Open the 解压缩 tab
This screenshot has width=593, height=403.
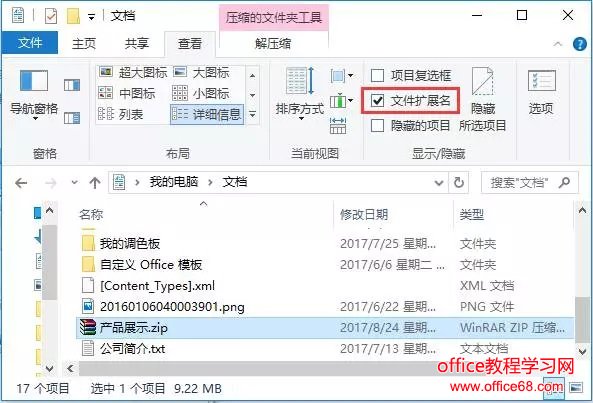tap(273, 43)
